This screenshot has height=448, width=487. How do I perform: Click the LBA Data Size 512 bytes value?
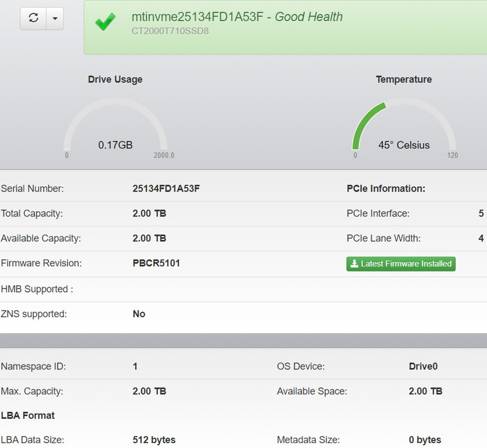pos(154,440)
